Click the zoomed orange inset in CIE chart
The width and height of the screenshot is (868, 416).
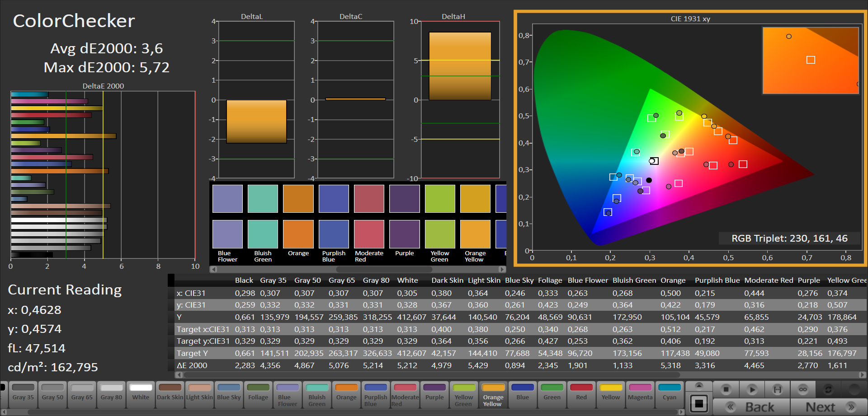810,61
